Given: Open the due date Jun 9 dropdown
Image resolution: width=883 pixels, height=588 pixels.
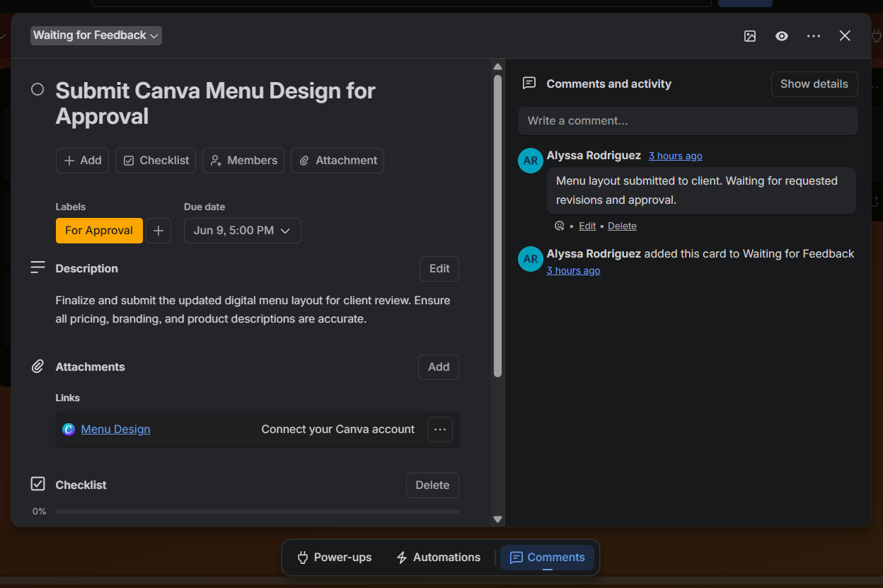Looking at the screenshot, I should coord(243,231).
